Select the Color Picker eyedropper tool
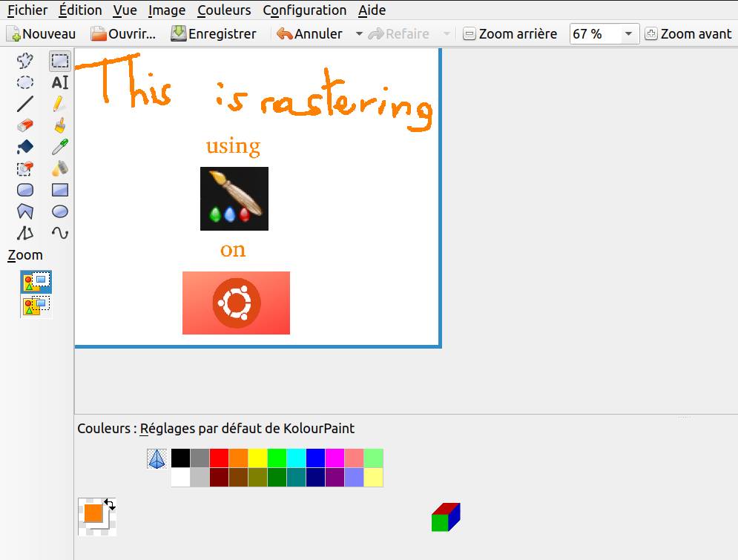The width and height of the screenshot is (738, 560). click(x=60, y=147)
